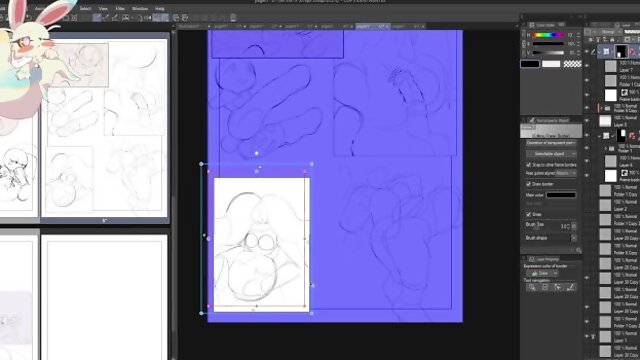Screen dimensions: 640x360
Task: Click the Hue rainbow slider
Action: tap(548, 35)
